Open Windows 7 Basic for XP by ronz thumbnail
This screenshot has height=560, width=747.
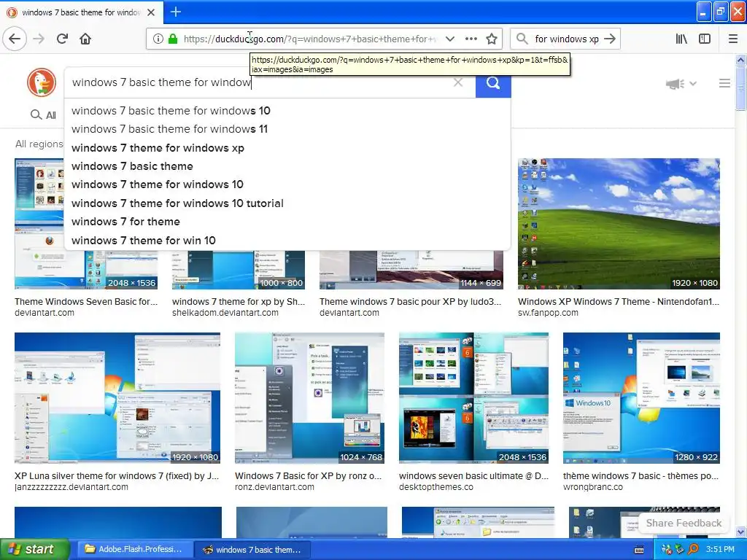309,398
